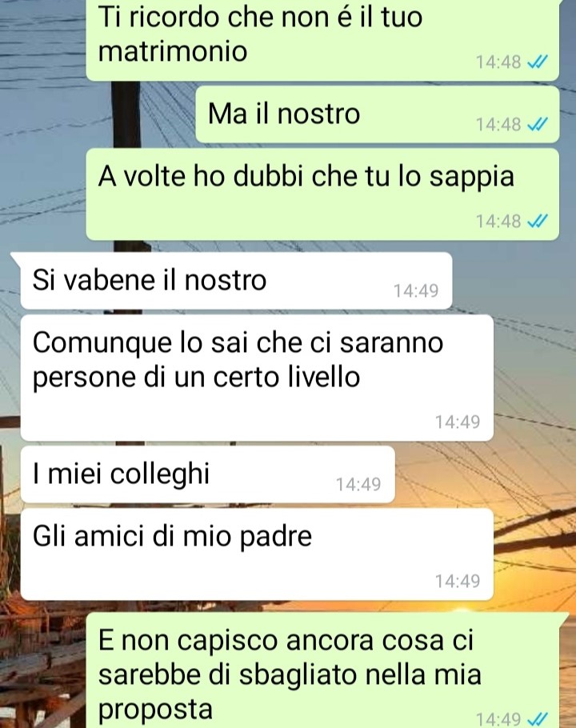This screenshot has width=576, height=728.
Task: Click the 14:48 timestamp on 'Ma il nostro'
Action: click(x=498, y=125)
